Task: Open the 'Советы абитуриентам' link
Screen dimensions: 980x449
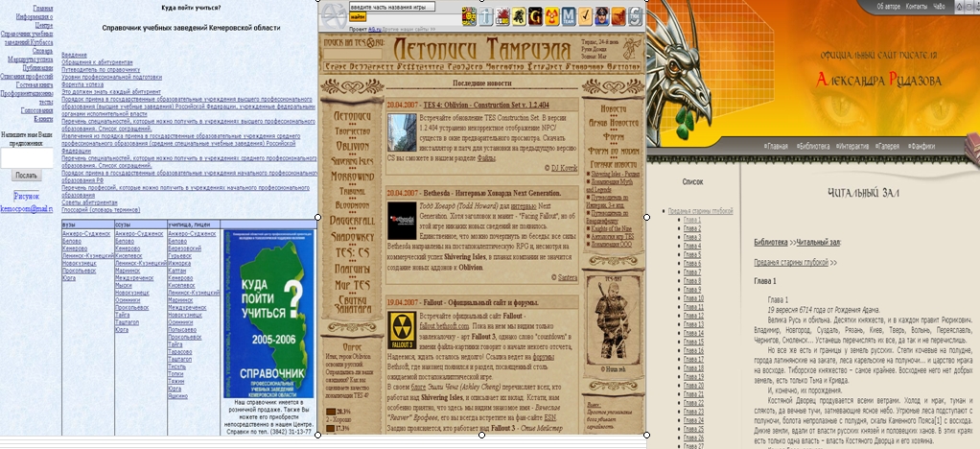Action: pos(89,202)
